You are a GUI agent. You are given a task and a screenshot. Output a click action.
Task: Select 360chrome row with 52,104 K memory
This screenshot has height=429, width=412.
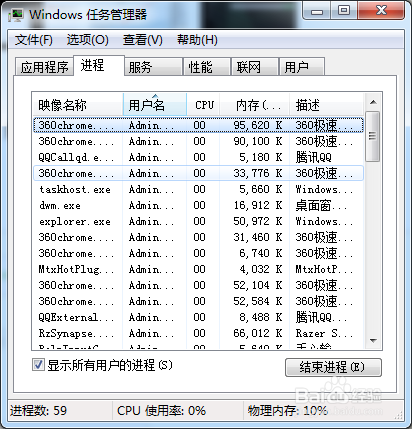point(198,285)
